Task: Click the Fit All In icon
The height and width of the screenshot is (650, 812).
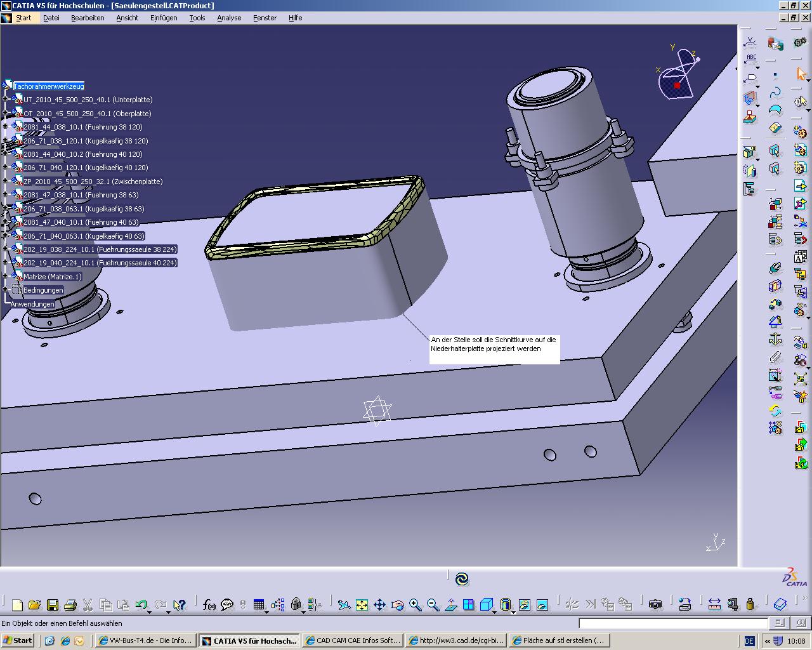Action: coord(362,605)
